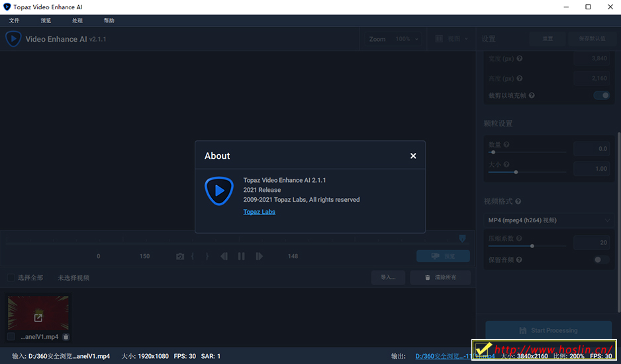621x364 pixels.
Task: Click the split-view icon beside 视图
Action: pyautogui.click(x=439, y=39)
